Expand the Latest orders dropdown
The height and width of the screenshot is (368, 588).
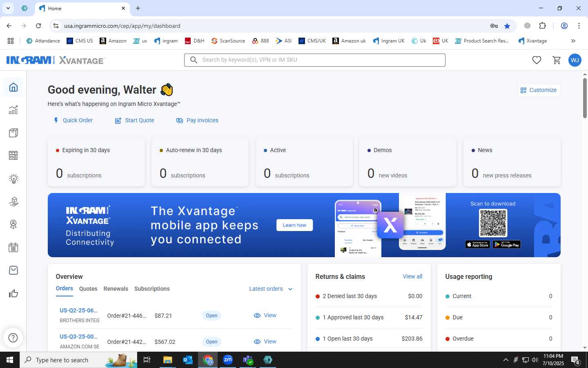[271, 289]
